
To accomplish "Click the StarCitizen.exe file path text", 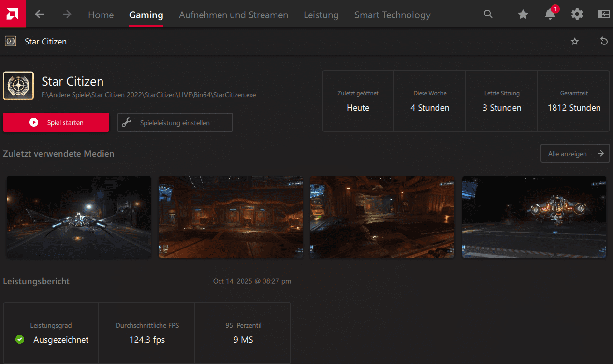I will [x=149, y=95].
